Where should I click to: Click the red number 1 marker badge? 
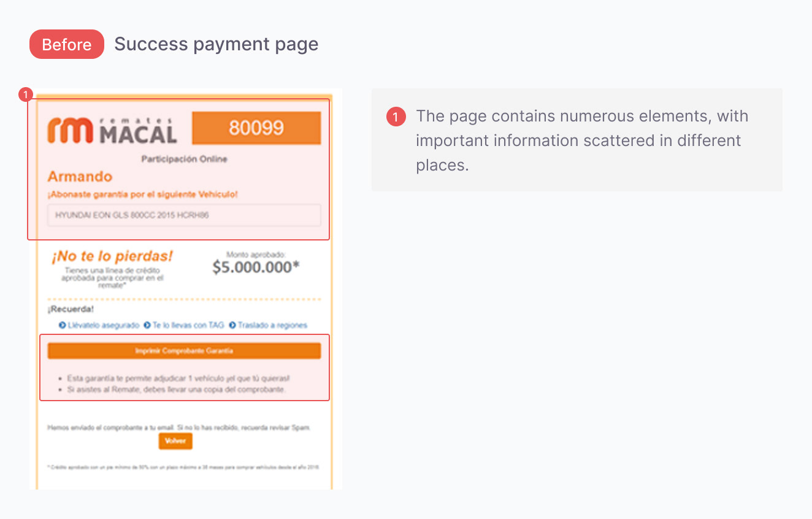[x=25, y=94]
